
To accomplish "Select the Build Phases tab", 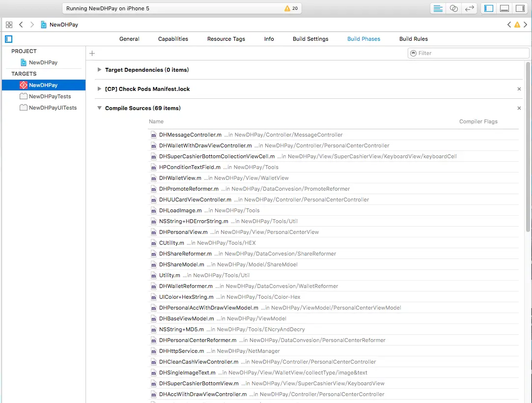I will pos(364,39).
